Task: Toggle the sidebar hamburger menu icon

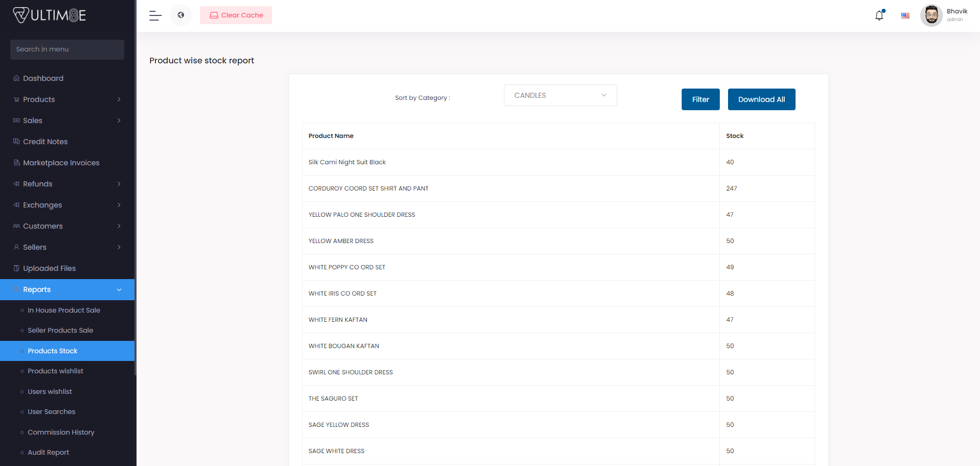Action: [155, 15]
